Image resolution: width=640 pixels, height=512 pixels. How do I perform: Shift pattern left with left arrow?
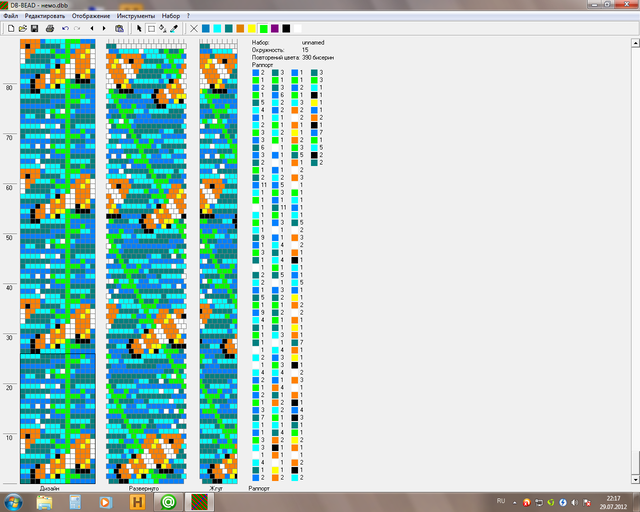point(92,29)
